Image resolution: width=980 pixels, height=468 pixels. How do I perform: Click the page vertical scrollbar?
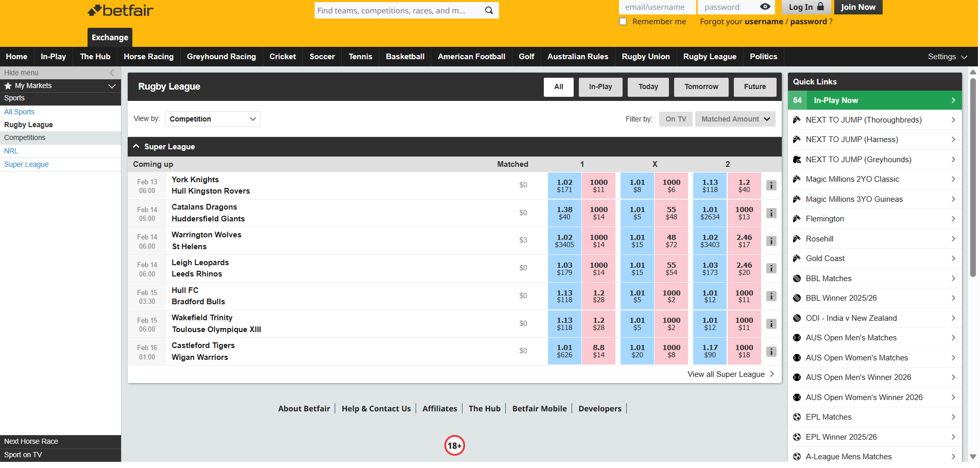pos(973,178)
